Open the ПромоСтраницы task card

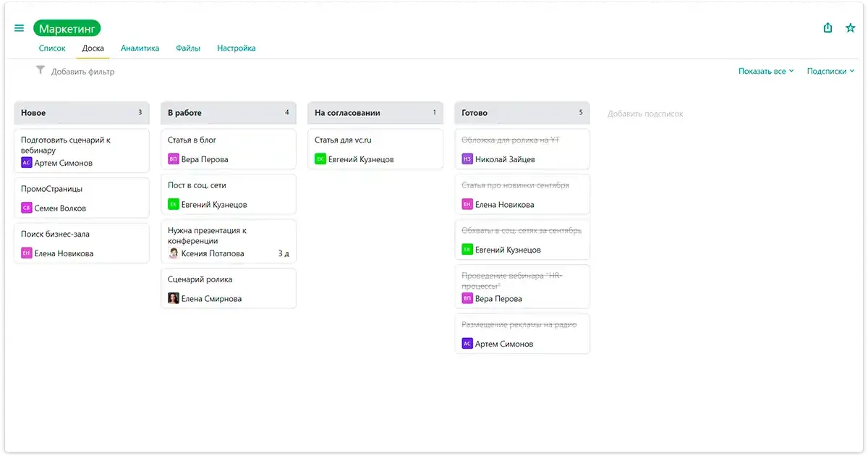coord(82,198)
